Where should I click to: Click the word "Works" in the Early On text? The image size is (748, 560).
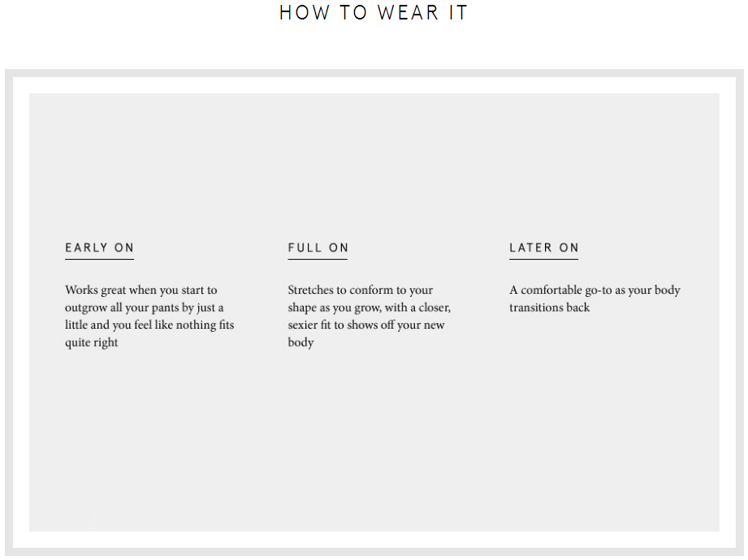[81, 290]
